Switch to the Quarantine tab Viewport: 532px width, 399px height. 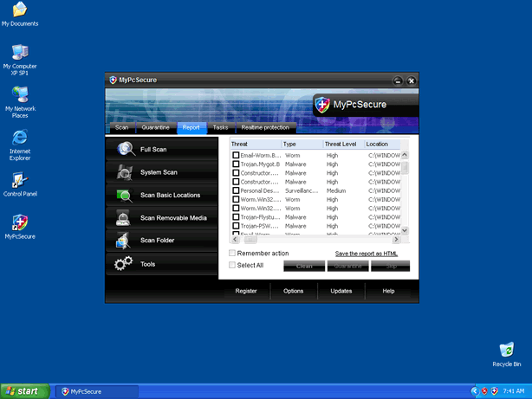(x=155, y=127)
